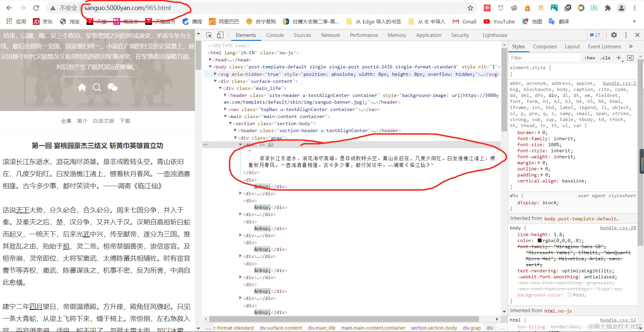Open the Computed styles tab
Viewport: 644px width, 332px height.
pos(545,46)
